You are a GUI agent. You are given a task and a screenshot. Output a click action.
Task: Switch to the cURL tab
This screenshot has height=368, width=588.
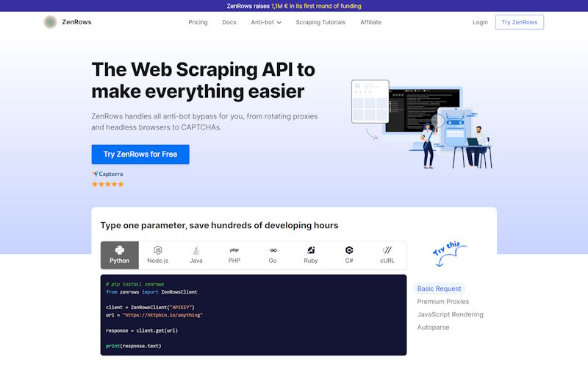pyautogui.click(x=387, y=255)
